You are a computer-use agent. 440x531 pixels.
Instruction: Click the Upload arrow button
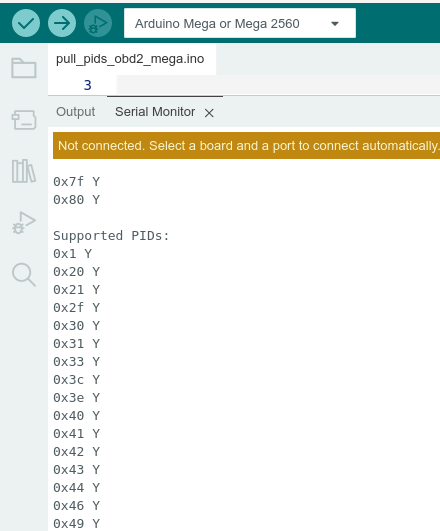62,23
